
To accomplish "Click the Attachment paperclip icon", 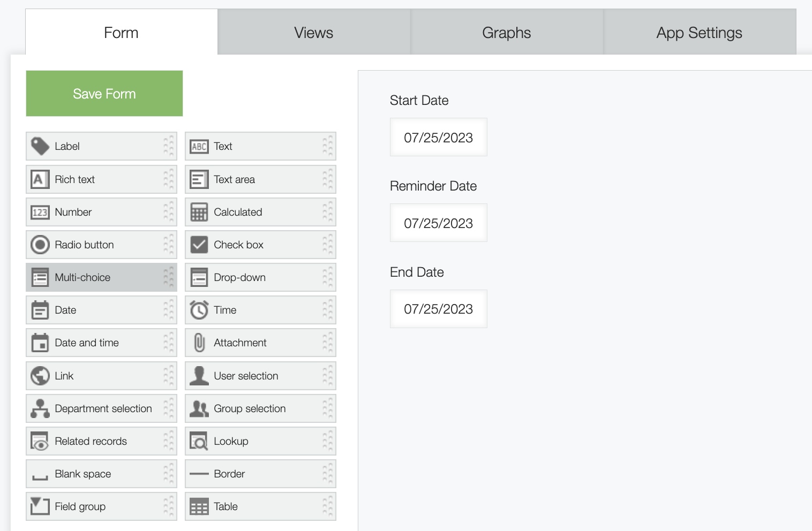I will (x=199, y=343).
